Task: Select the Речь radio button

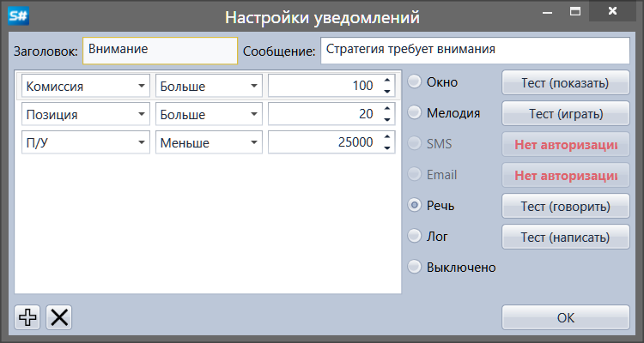Action: (414, 205)
